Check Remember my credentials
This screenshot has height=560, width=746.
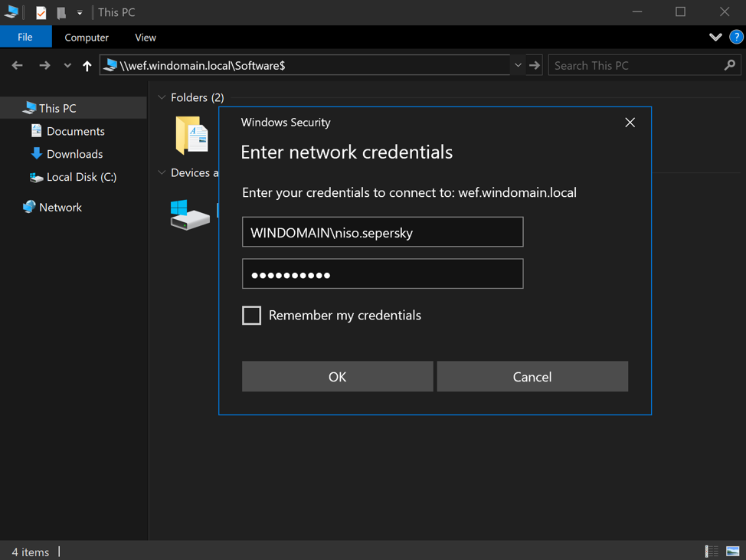coord(252,316)
